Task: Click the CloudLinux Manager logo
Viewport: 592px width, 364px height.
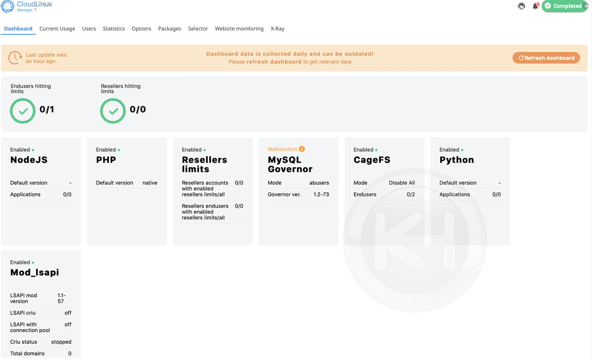Action: 26,6
